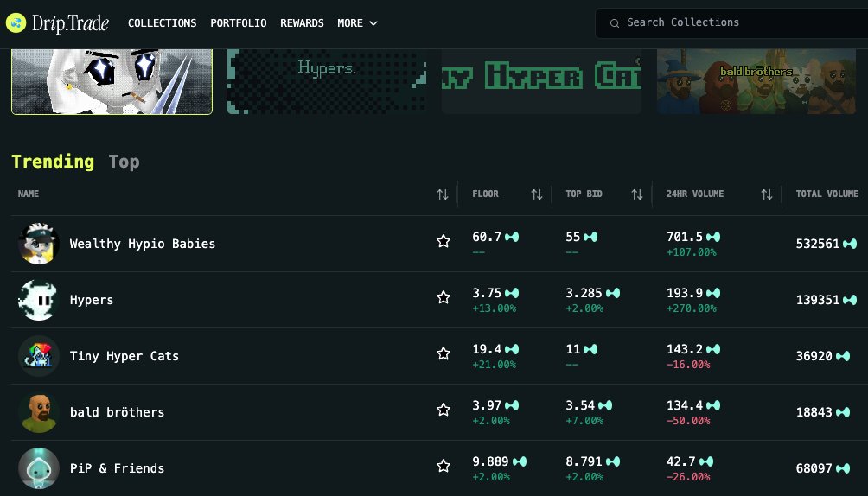Click the 3.75 floor price

(x=487, y=293)
